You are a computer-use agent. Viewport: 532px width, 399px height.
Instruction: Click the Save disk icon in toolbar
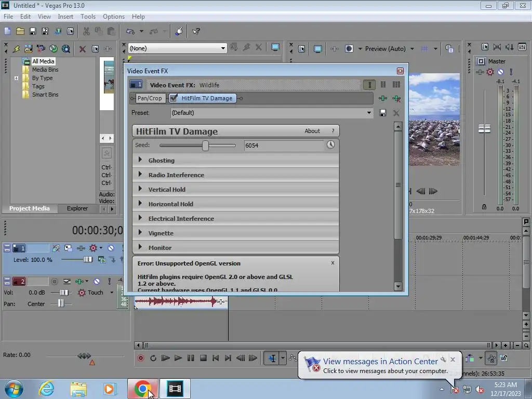(33, 31)
